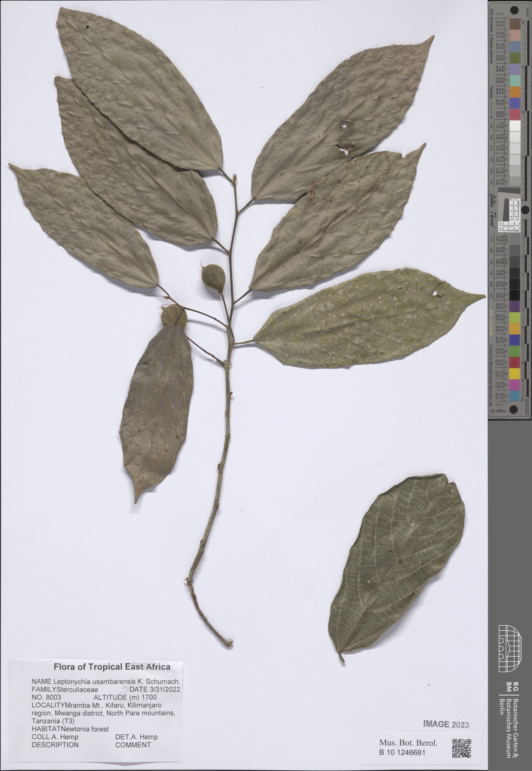Select the black density patch number 21
This screenshot has height=771, width=532.
tap(515, 295)
